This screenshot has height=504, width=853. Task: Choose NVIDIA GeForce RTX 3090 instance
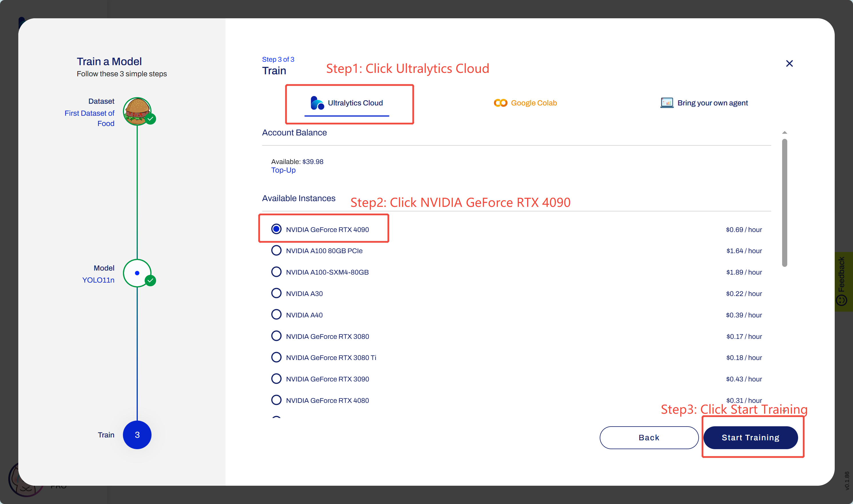point(276,379)
